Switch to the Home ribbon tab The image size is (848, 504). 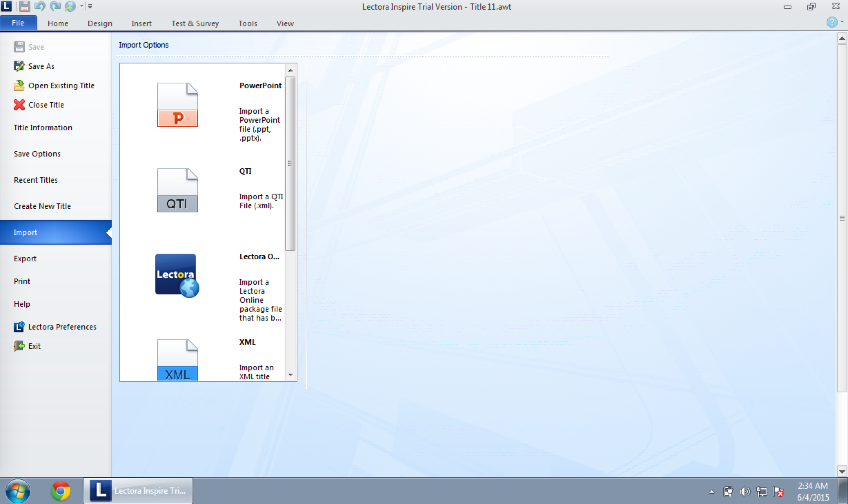(58, 23)
